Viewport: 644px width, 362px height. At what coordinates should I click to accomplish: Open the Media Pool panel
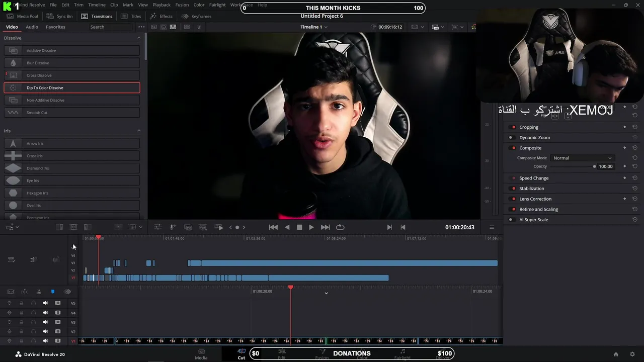point(22,16)
